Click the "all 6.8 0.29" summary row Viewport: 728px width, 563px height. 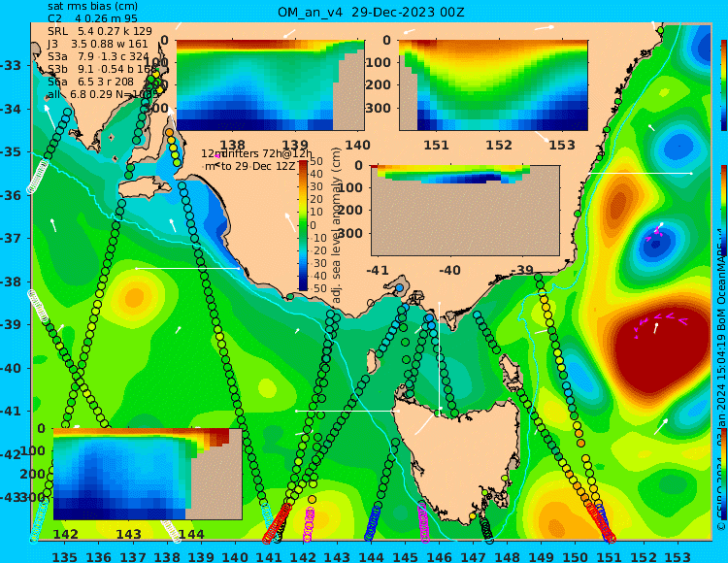[x=103, y=94]
